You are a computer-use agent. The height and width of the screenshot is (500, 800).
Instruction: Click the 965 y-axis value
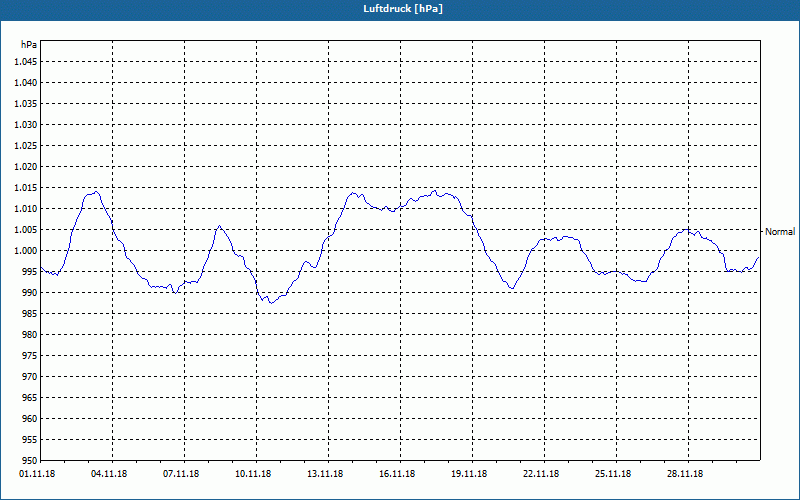pos(30,397)
